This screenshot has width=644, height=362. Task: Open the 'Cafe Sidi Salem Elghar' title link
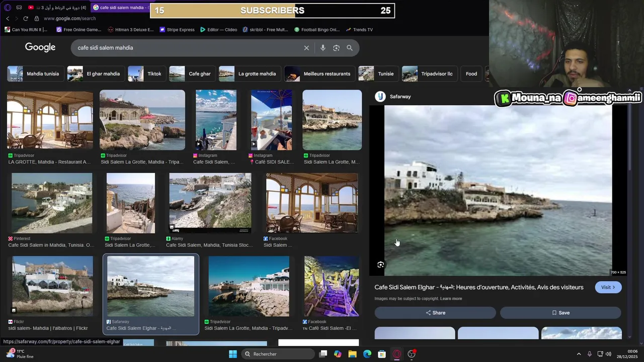[x=479, y=287]
